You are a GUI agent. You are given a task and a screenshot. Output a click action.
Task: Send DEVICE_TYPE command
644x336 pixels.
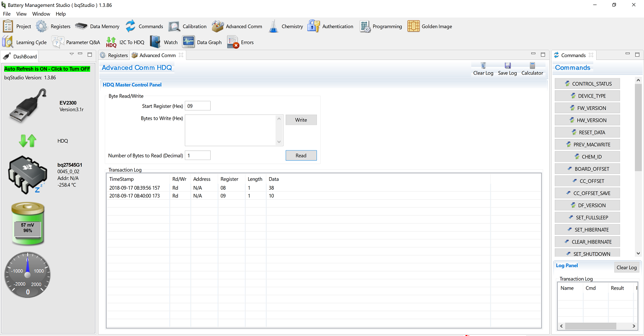click(x=587, y=96)
